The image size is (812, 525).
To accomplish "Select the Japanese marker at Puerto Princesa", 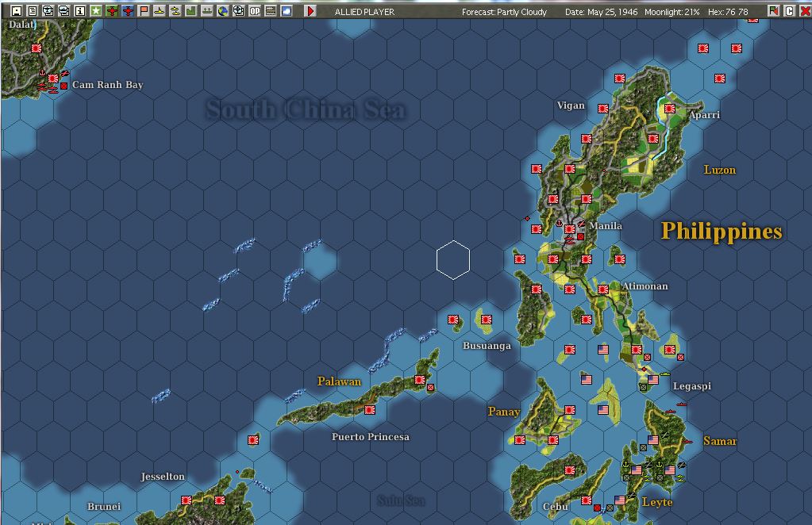I will pos(370,410).
